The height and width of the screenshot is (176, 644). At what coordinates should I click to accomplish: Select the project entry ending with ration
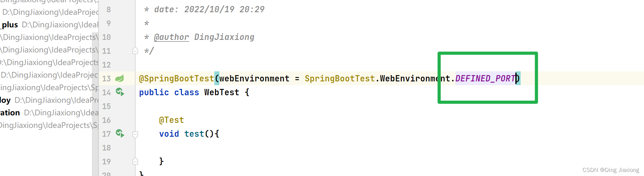pos(49,113)
